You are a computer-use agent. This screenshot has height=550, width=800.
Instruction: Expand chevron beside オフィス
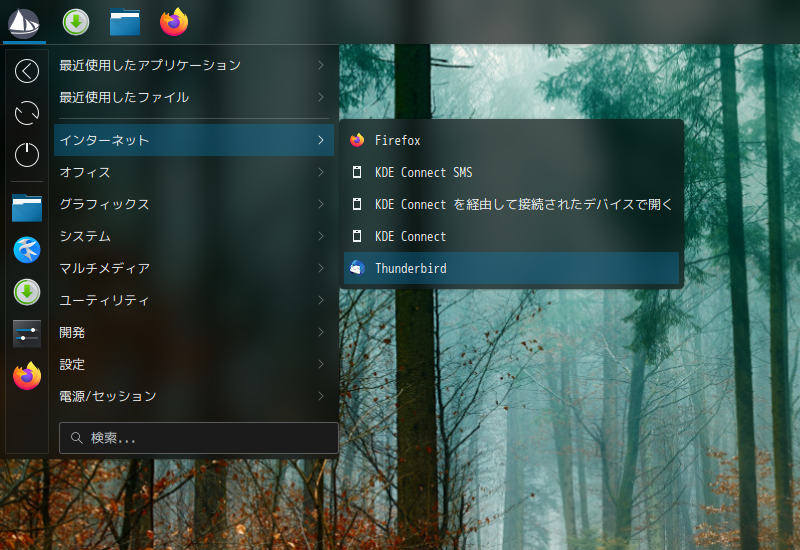click(321, 172)
